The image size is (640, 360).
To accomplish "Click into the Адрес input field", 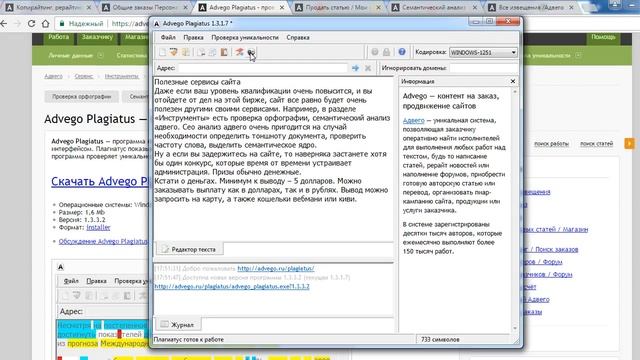I will pyautogui.click(x=263, y=68).
